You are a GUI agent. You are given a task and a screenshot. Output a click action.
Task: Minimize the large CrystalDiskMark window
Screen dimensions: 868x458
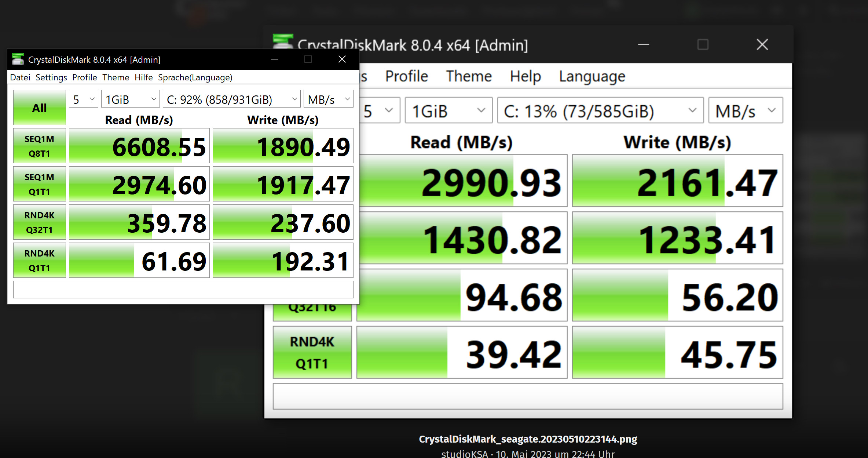(644, 45)
